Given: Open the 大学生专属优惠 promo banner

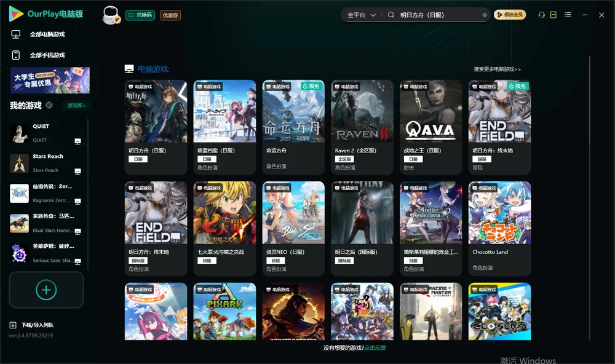Looking at the screenshot, I should click(x=50, y=80).
